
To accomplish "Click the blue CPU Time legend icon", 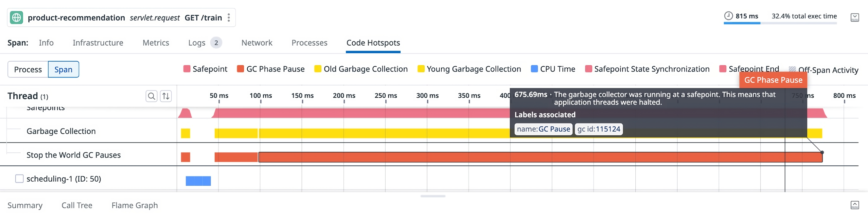I will point(534,69).
